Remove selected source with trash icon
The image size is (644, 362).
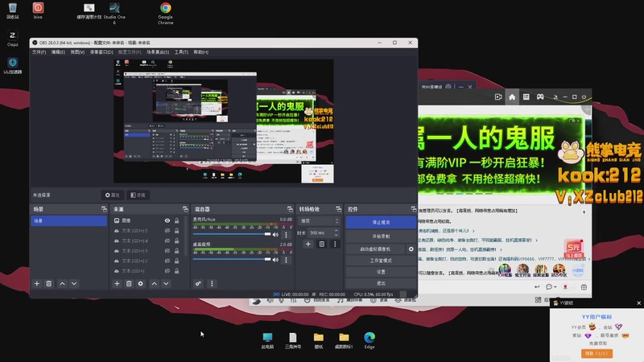pos(129,284)
